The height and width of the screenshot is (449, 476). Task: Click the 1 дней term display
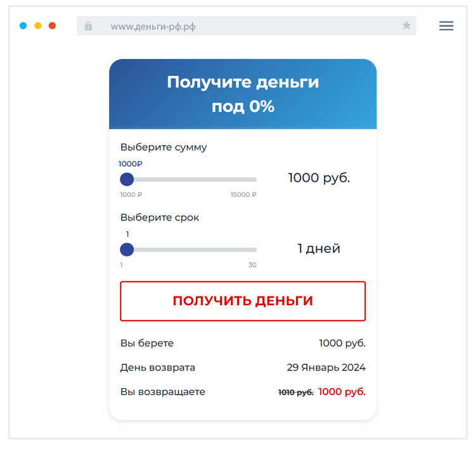(319, 248)
